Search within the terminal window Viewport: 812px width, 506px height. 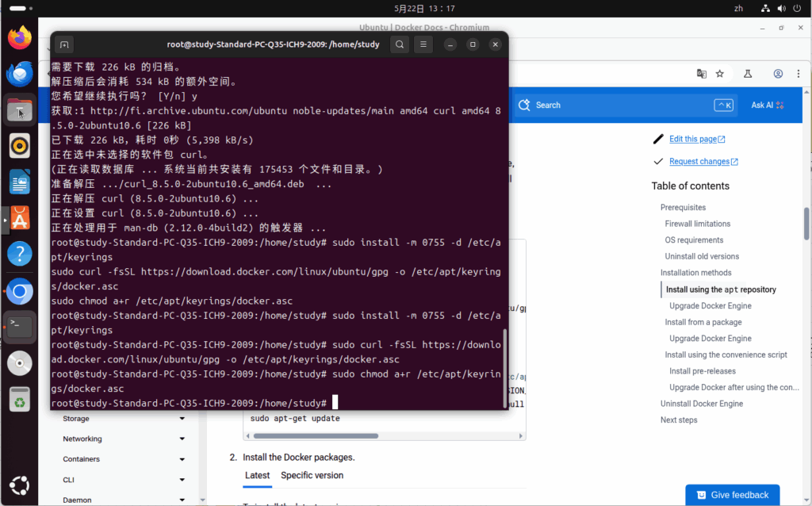(x=400, y=44)
